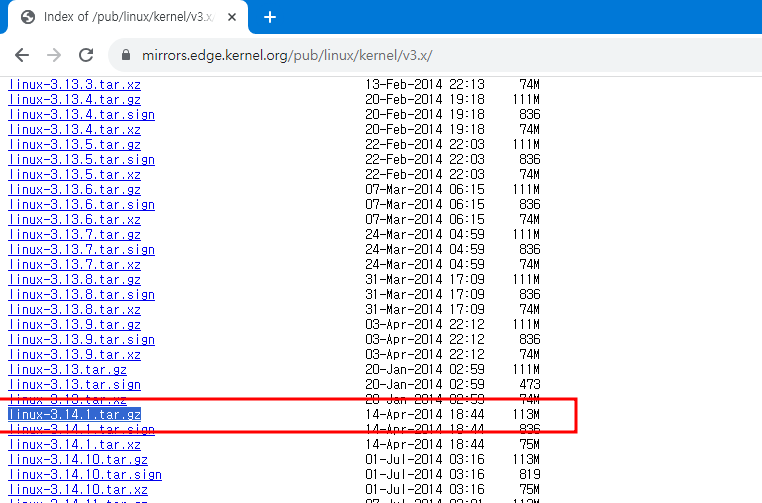Download linux-3.13.4.tar.xz
This screenshot has width=762, height=503.
click(x=74, y=130)
